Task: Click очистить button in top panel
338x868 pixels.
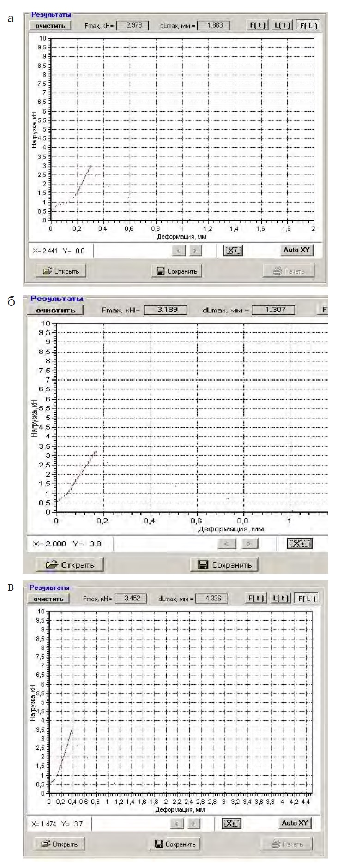Action: (x=50, y=26)
